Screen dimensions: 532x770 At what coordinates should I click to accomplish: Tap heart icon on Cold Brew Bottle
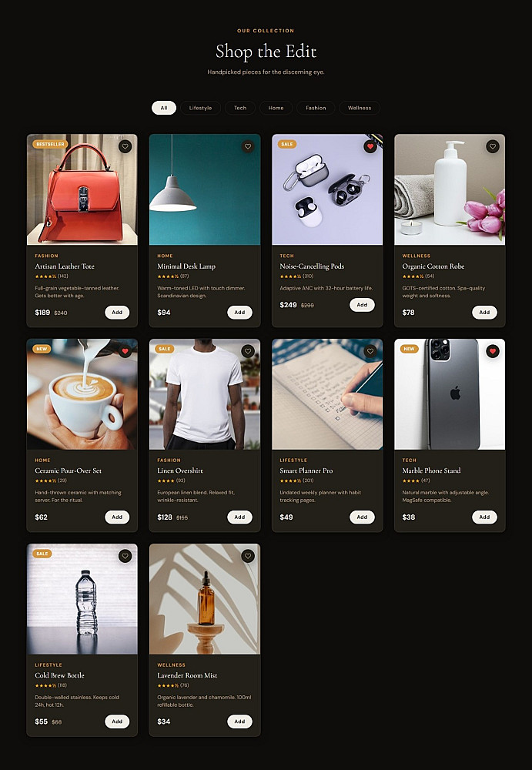(125, 556)
